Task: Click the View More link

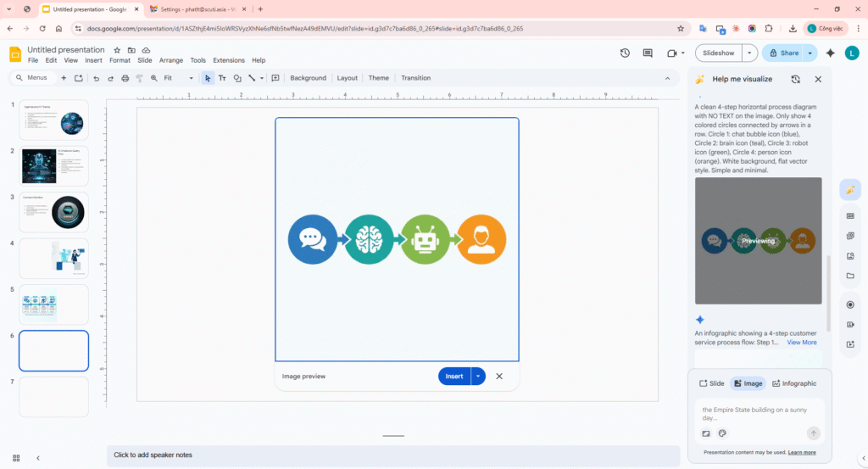Action: [802, 343]
